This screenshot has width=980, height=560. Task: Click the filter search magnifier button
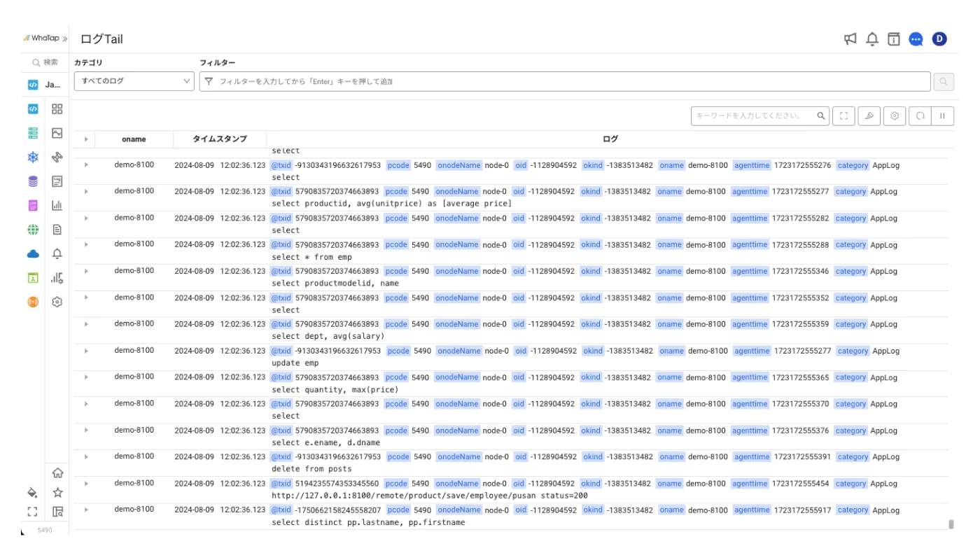[944, 82]
